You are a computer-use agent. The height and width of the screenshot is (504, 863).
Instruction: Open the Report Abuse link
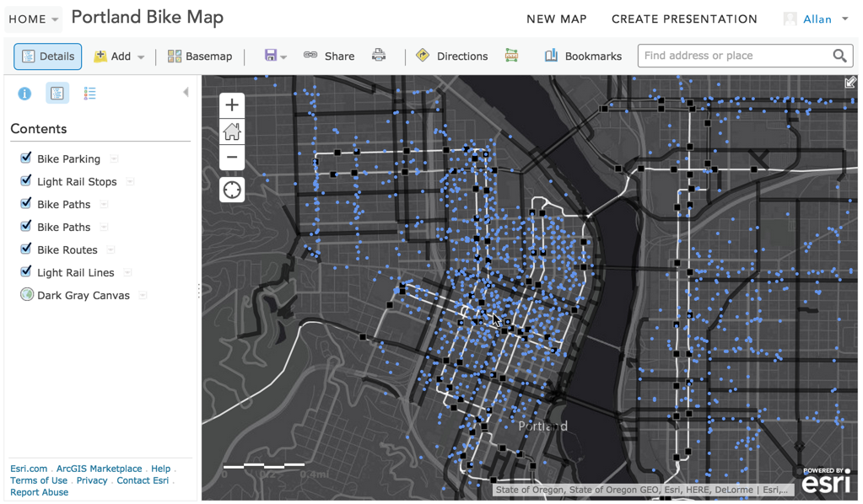pyautogui.click(x=39, y=492)
